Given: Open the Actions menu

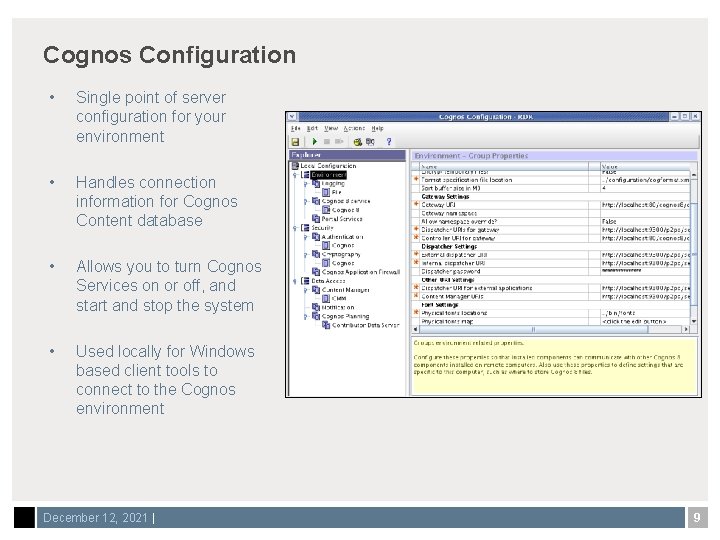Looking at the screenshot, I should (354, 129).
